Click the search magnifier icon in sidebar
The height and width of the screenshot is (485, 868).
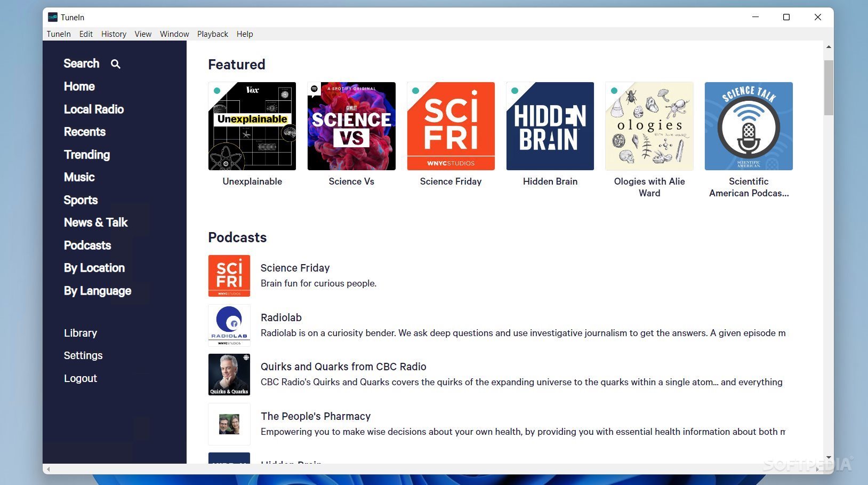click(x=115, y=64)
